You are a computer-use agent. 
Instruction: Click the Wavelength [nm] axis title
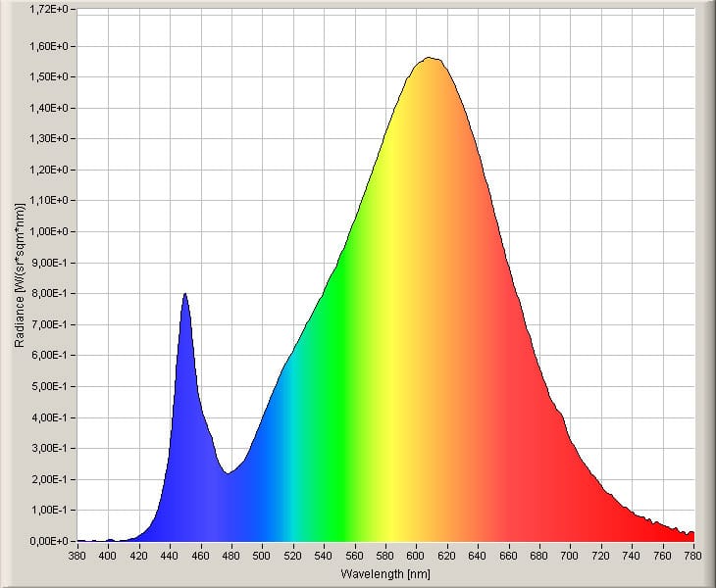385,573
